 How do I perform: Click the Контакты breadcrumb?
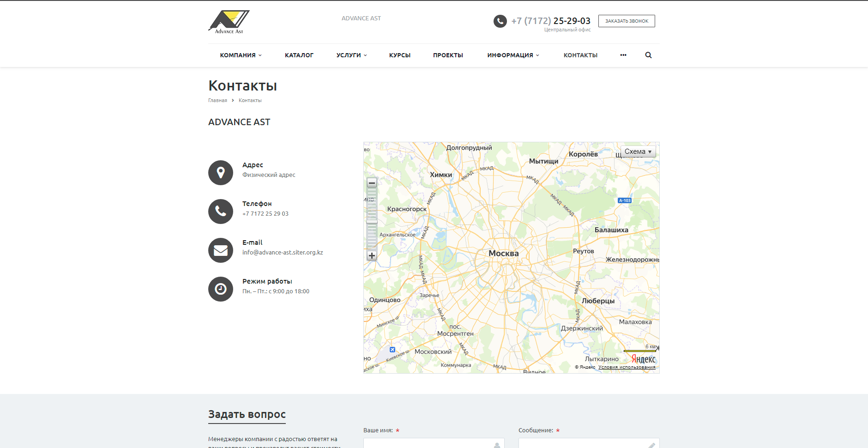(250, 100)
